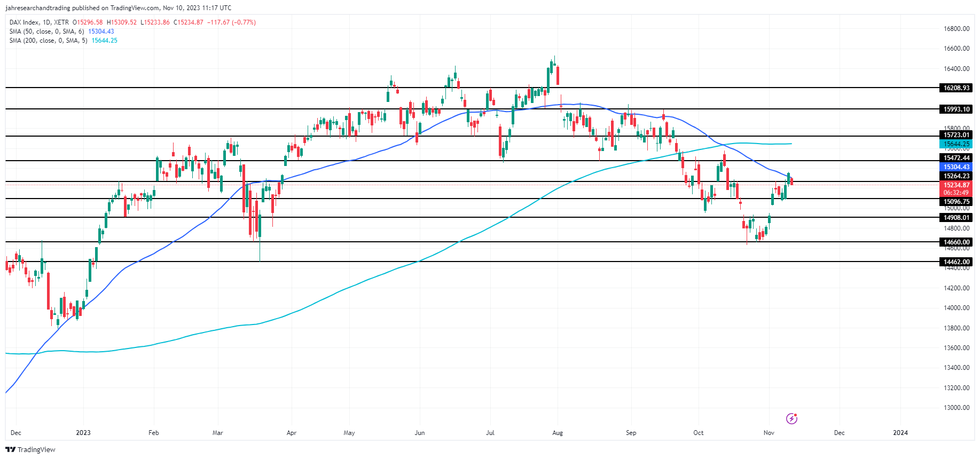
Task: Click the SMA (200, close, 0, SMA, 5) legend
Action: point(48,41)
